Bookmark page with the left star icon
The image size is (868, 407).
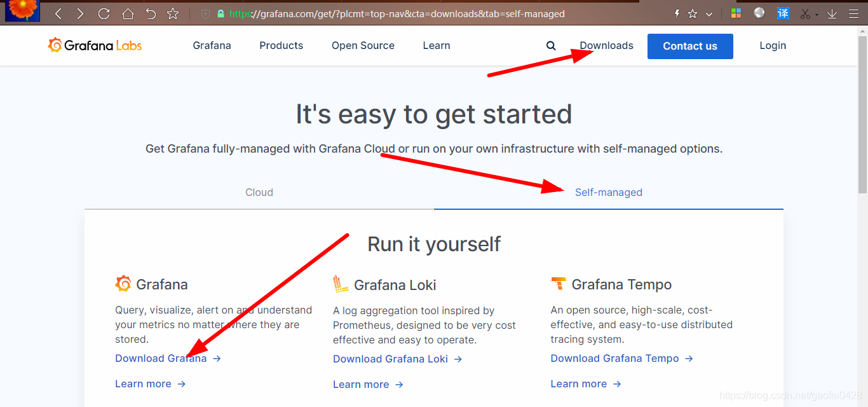click(173, 13)
